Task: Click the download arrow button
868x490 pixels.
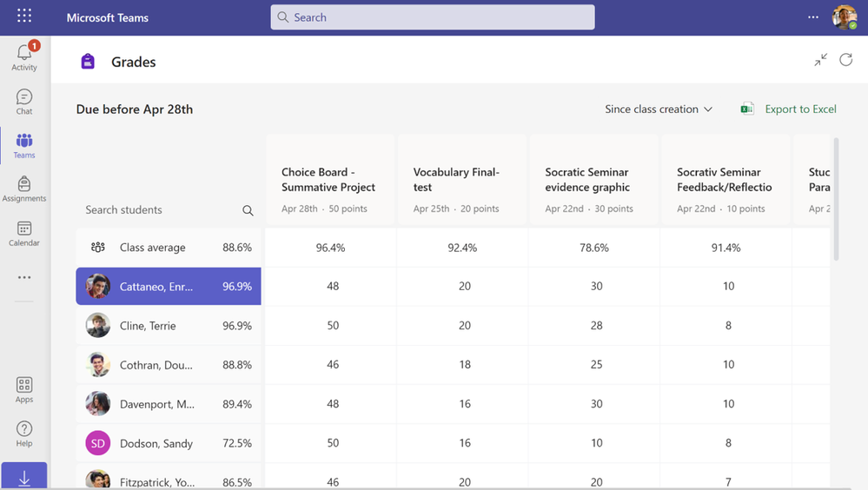Action: point(24,477)
